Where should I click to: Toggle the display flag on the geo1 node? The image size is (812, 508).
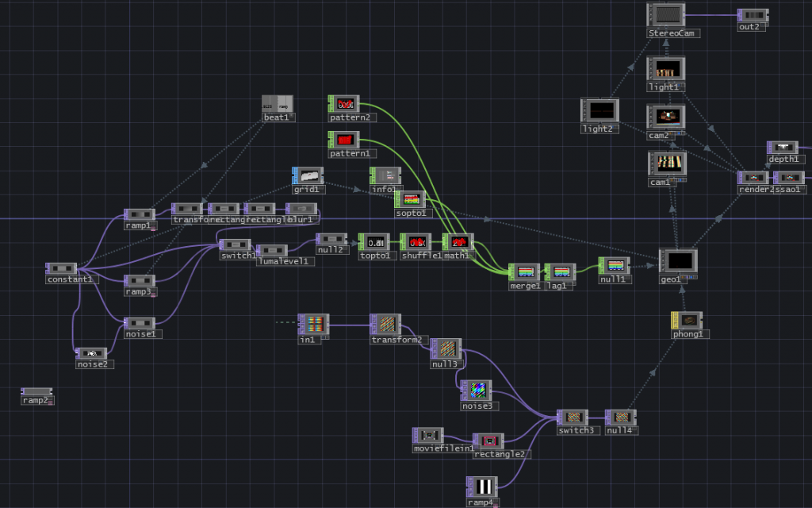(x=691, y=277)
